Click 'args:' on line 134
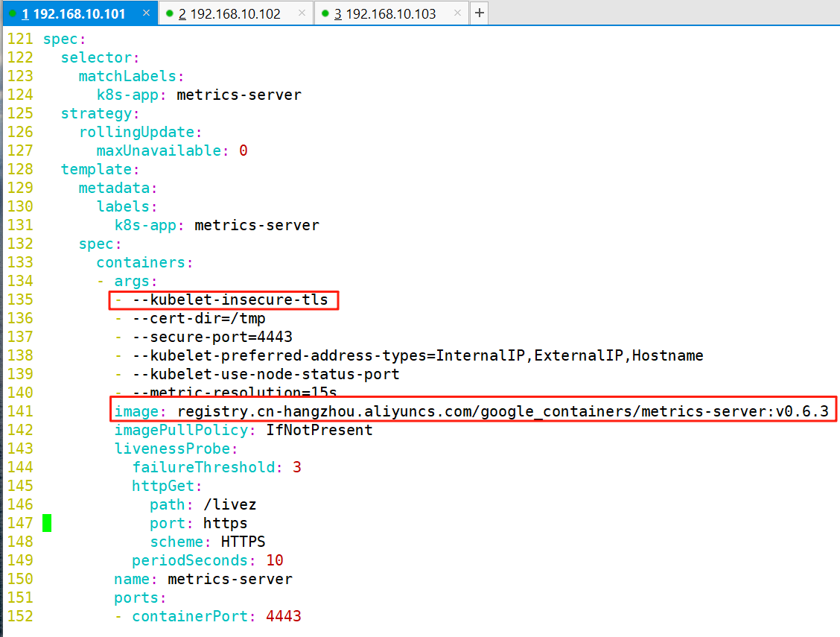The image size is (840, 637). coord(136,282)
